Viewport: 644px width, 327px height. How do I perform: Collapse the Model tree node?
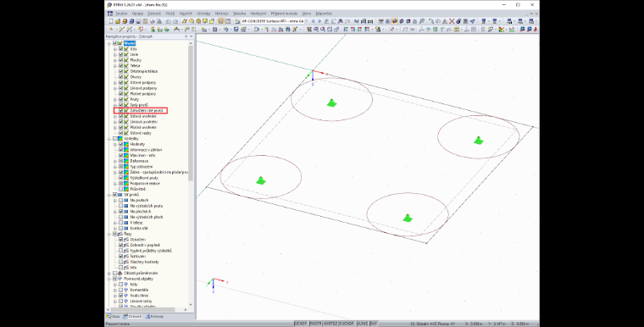pos(109,43)
